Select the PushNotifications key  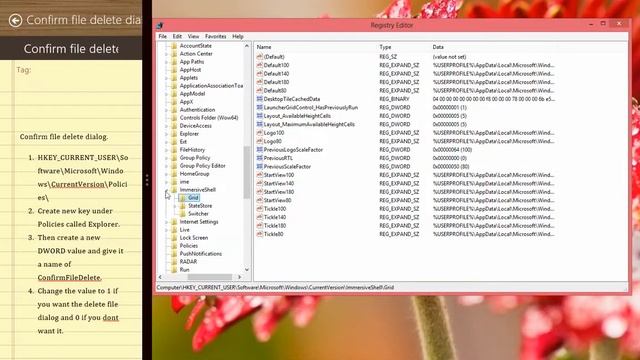201,253
